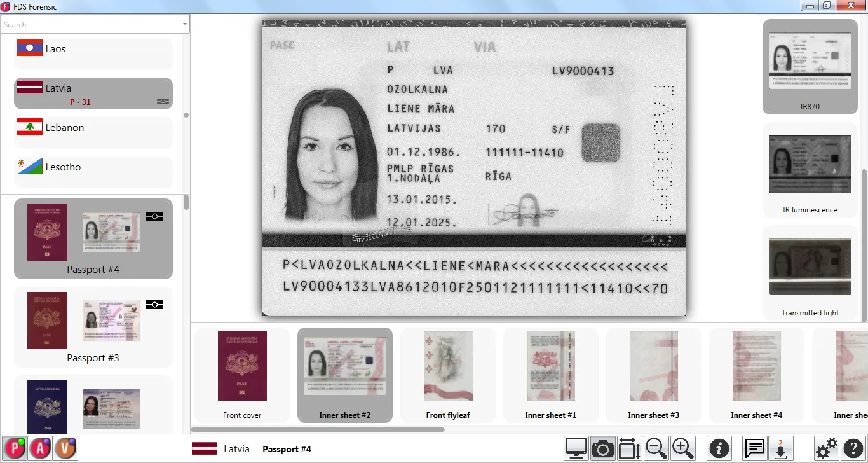
Task: Open help with the question mark icon
Action: 853,448
